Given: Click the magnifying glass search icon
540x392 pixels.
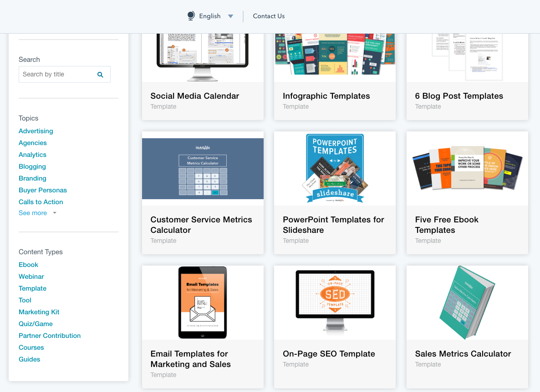Looking at the screenshot, I should pyautogui.click(x=100, y=75).
